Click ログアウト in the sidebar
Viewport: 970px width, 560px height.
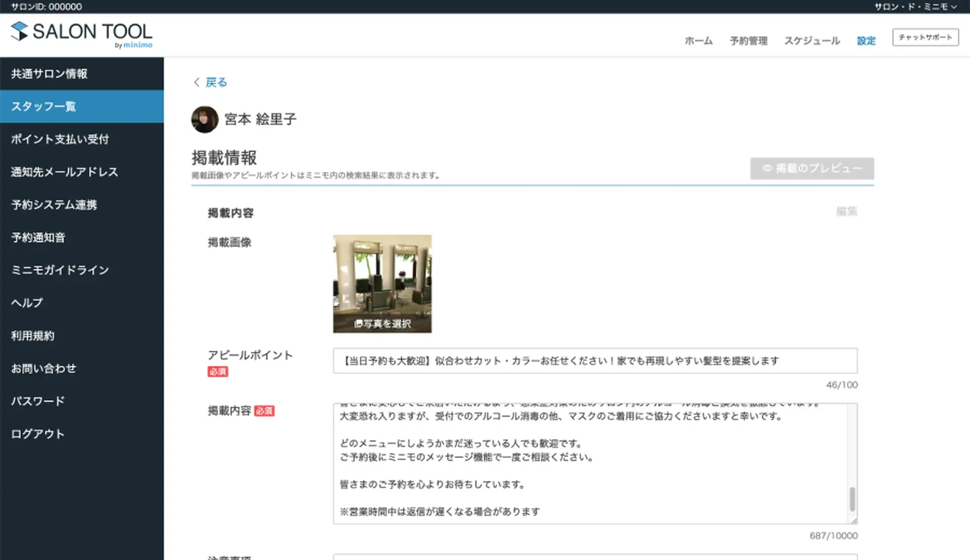tap(37, 433)
